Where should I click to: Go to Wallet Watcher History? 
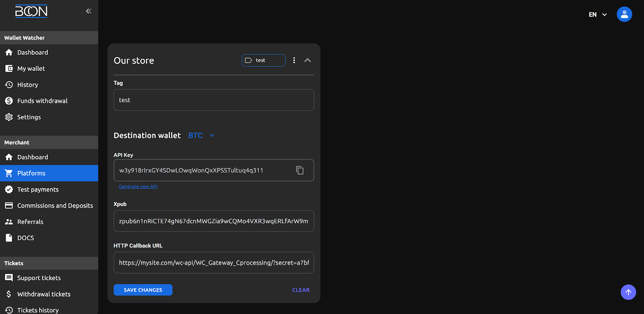[27, 85]
